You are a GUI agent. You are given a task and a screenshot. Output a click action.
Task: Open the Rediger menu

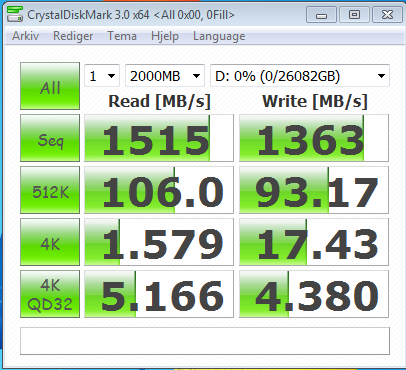coord(73,36)
